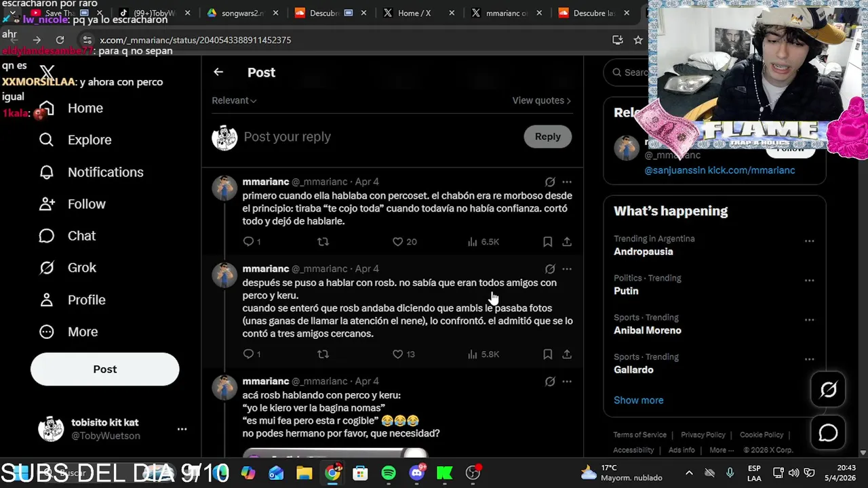Open more options on 'primero cuando ella' tweet
868x488 pixels.
tap(567, 182)
